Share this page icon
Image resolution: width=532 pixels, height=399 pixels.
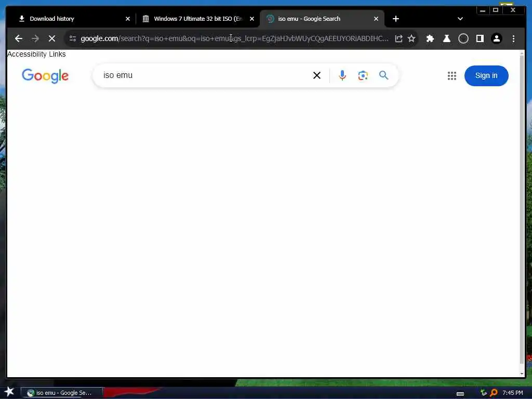(398, 38)
